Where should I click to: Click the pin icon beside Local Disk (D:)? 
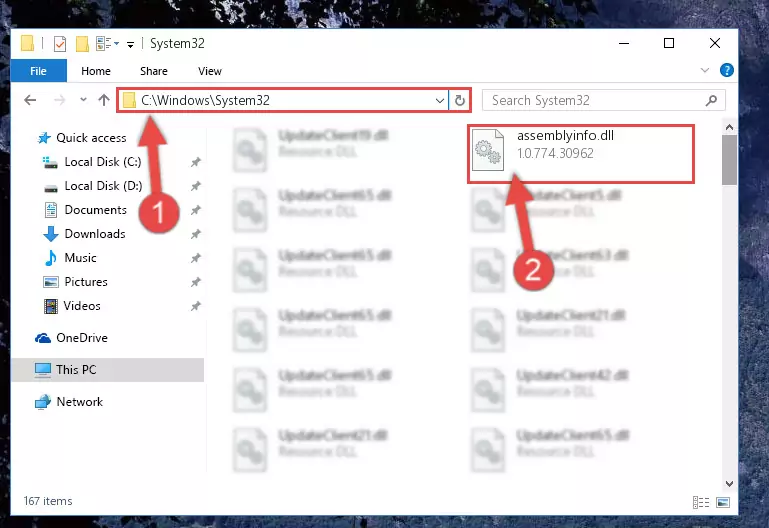pyautogui.click(x=196, y=186)
